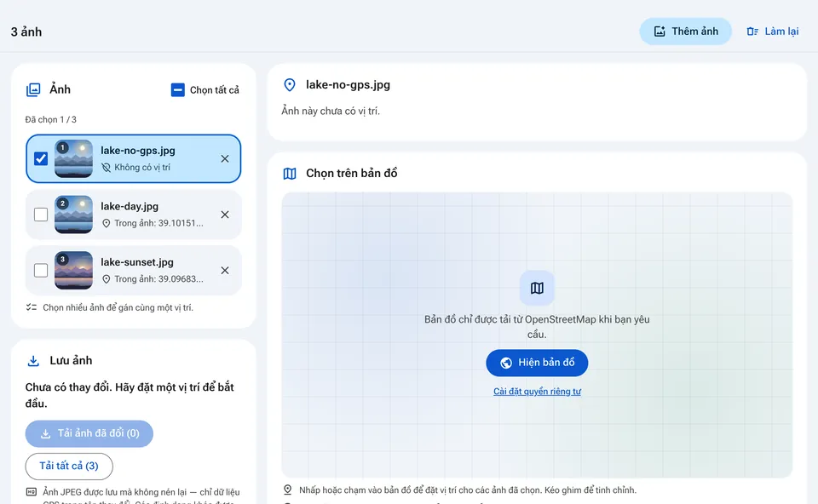Open the Cài đặt quyền riêng tư link
Viewport: 818px width, 504px height.
[x=537, y=392]
